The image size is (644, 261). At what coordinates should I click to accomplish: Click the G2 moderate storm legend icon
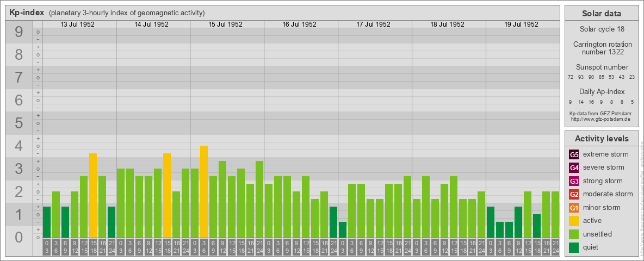click(x=574, y=194)
